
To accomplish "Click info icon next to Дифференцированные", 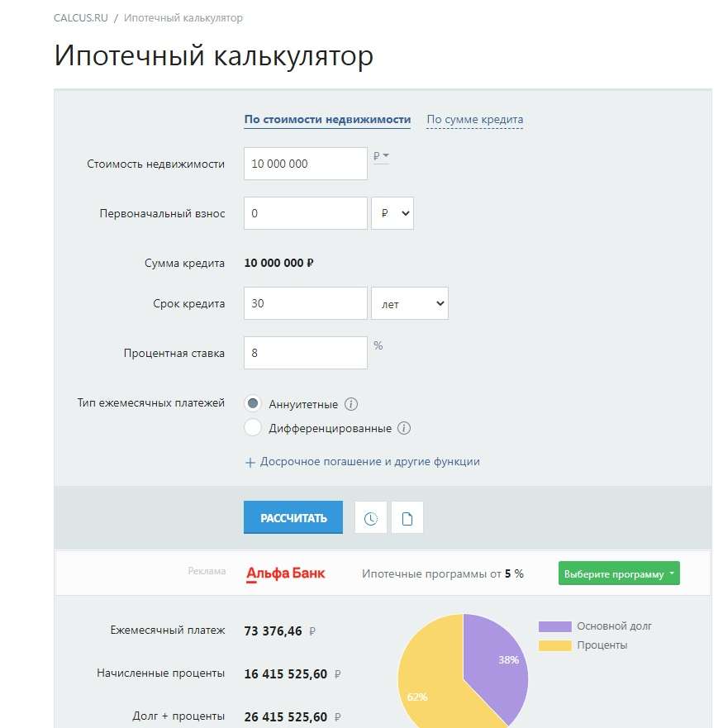I will (404, 428).
